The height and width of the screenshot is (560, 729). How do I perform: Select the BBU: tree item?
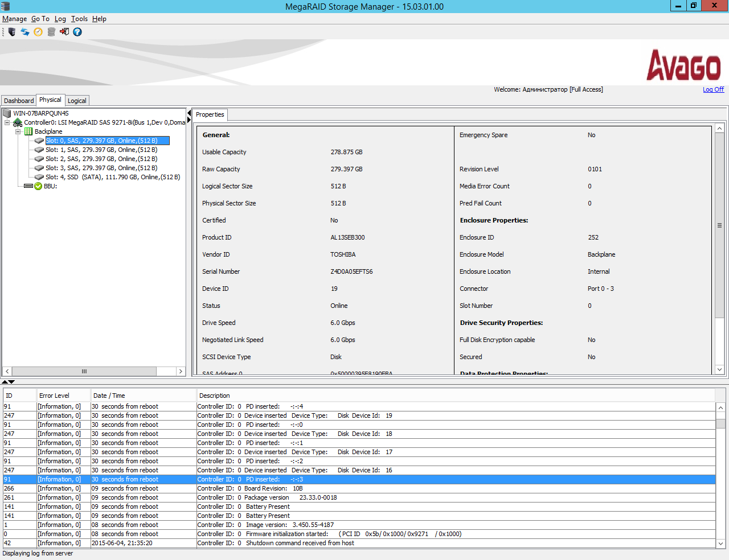click(x=51, y=186)
